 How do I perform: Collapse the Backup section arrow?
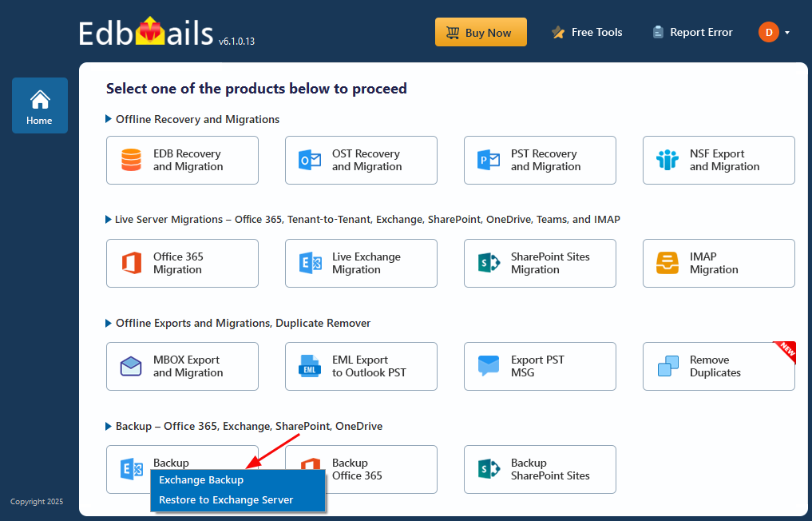point(109,426)
